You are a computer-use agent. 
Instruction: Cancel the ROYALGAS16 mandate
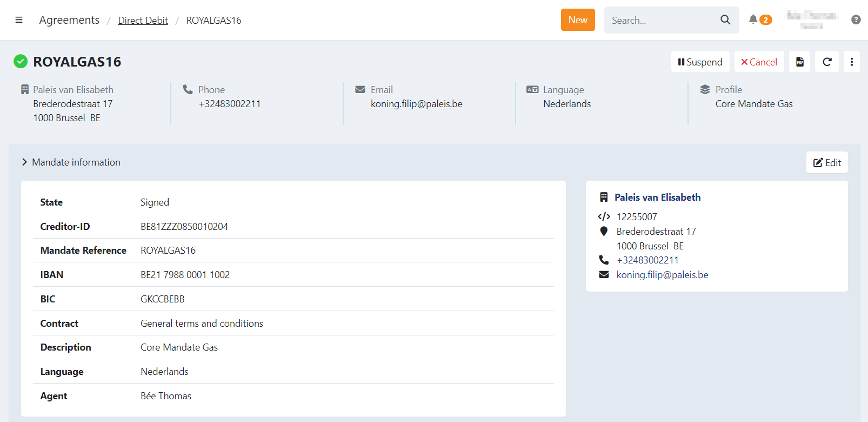tap(759, 62)
